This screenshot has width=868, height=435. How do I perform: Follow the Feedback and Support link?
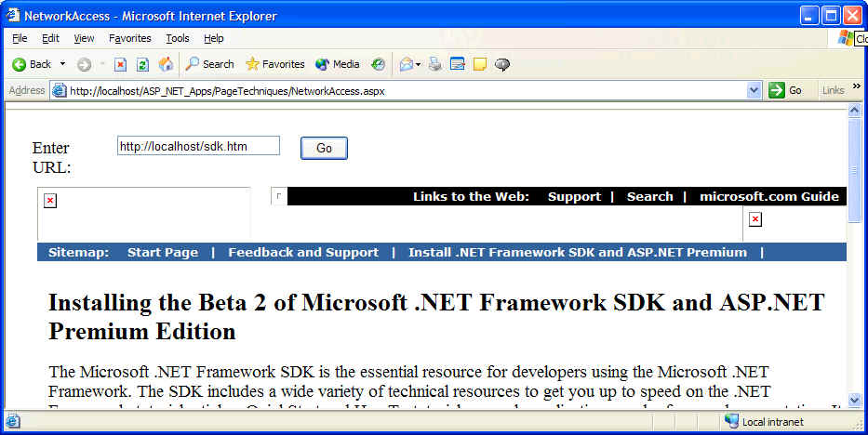[x=303, y=252]
